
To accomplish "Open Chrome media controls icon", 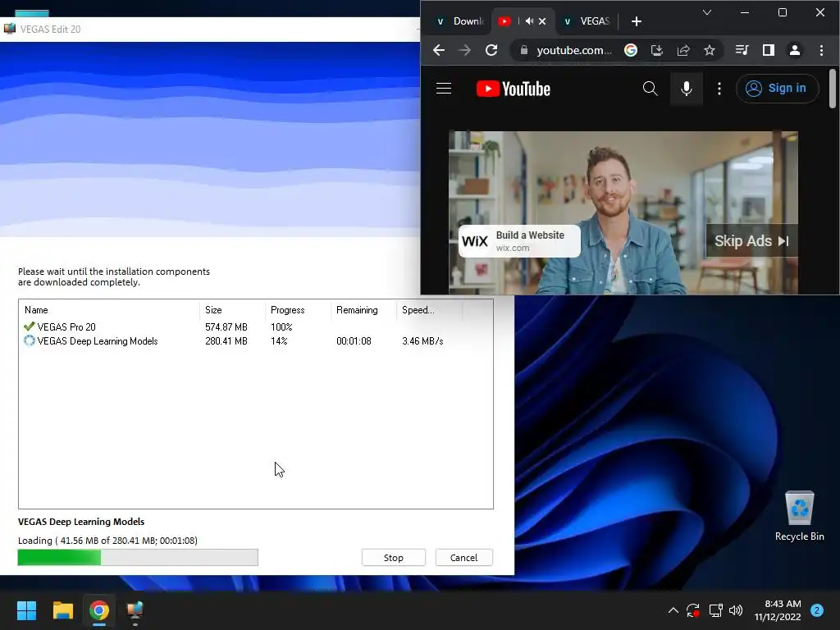I will pos(742,50).
